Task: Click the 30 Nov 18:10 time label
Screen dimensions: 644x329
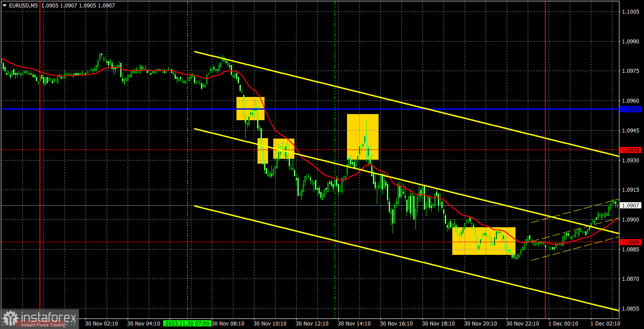Action: point(438,323)
